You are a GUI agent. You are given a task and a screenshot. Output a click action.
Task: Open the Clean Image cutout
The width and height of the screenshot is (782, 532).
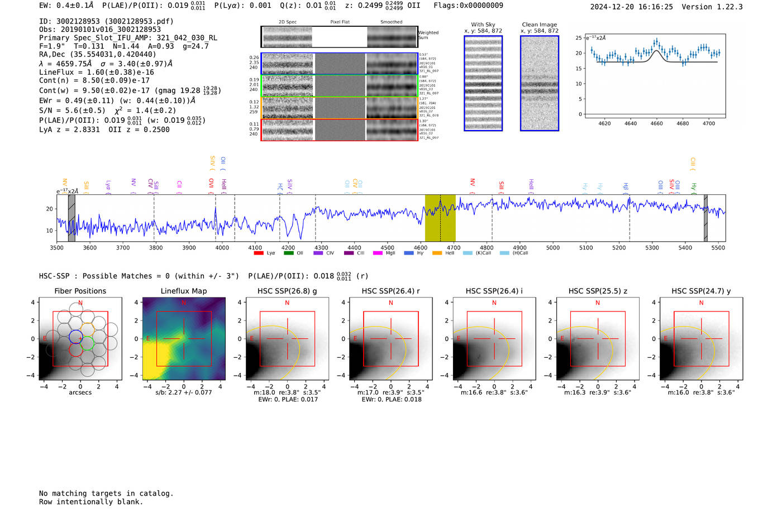pos(539,83)
